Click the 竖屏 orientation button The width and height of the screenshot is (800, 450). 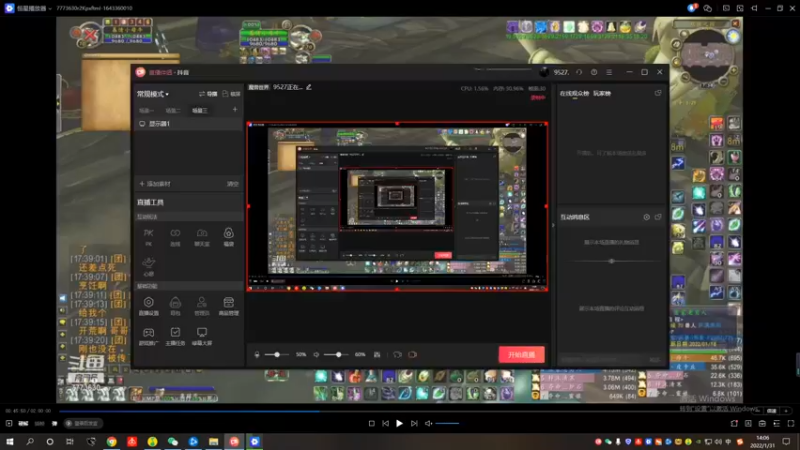coord(231,94)
